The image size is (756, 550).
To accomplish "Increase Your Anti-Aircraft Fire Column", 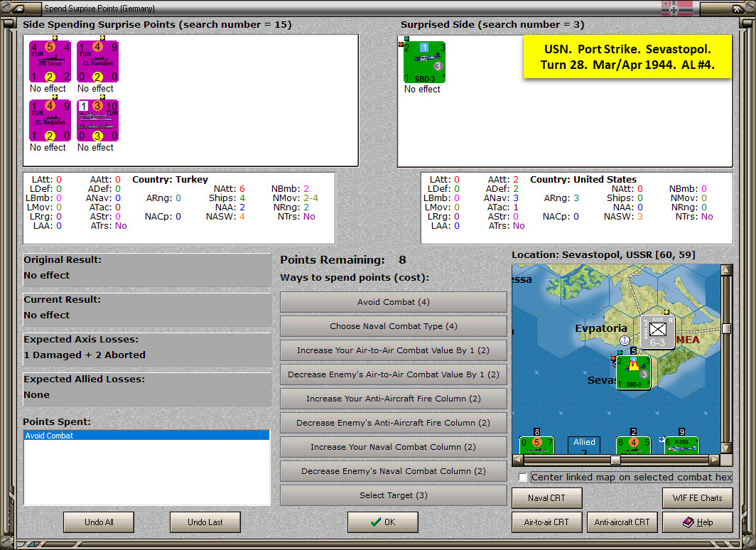I will (x=393, y=399).
